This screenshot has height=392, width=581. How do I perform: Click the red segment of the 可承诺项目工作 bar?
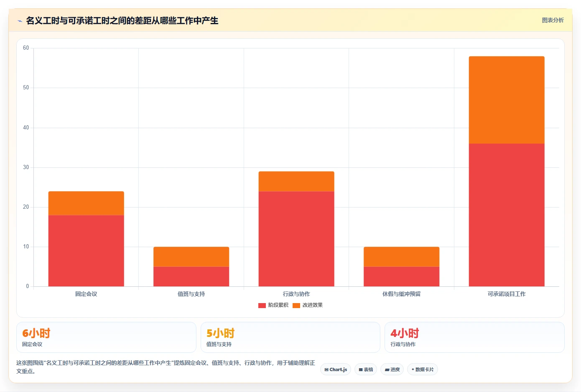point(507,215)
